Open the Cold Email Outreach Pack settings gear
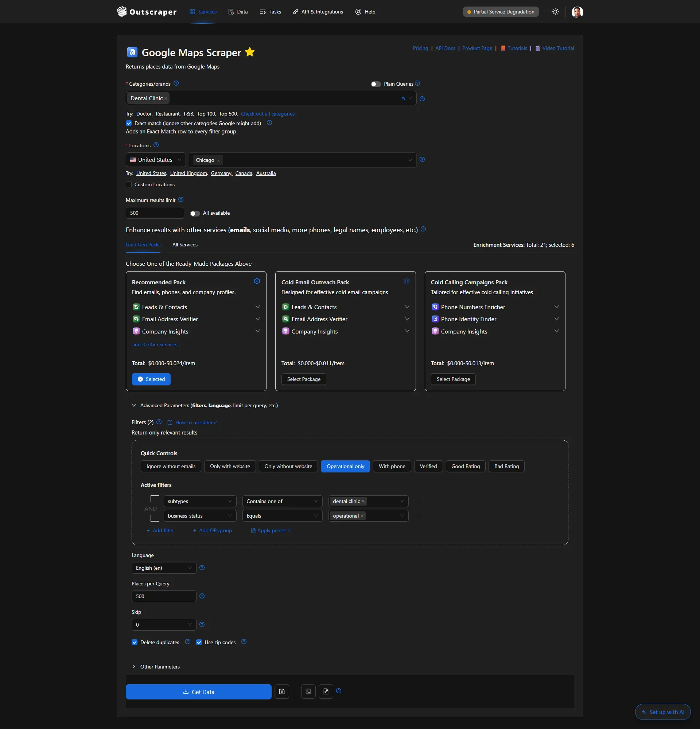Viewport: 700px width, 729px height. pos(406,281)
